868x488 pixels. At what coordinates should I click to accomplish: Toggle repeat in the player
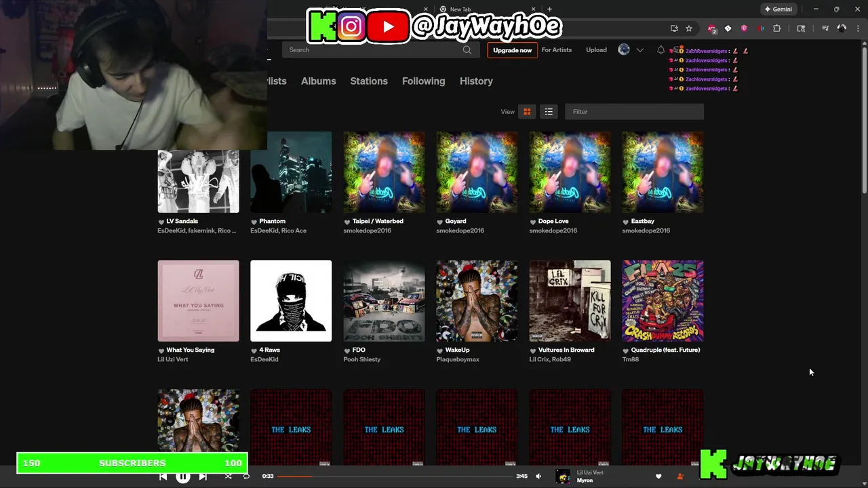[246, 476]
